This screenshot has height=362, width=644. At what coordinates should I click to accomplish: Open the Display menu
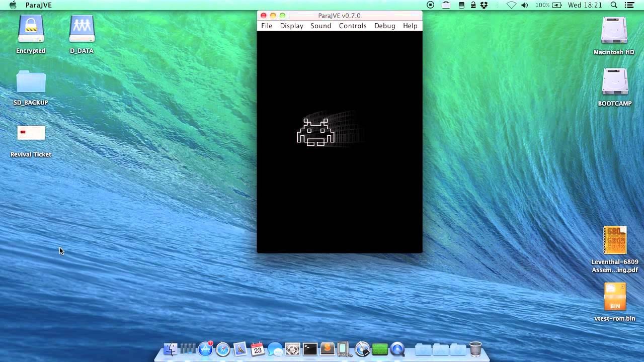pos(292,26)
